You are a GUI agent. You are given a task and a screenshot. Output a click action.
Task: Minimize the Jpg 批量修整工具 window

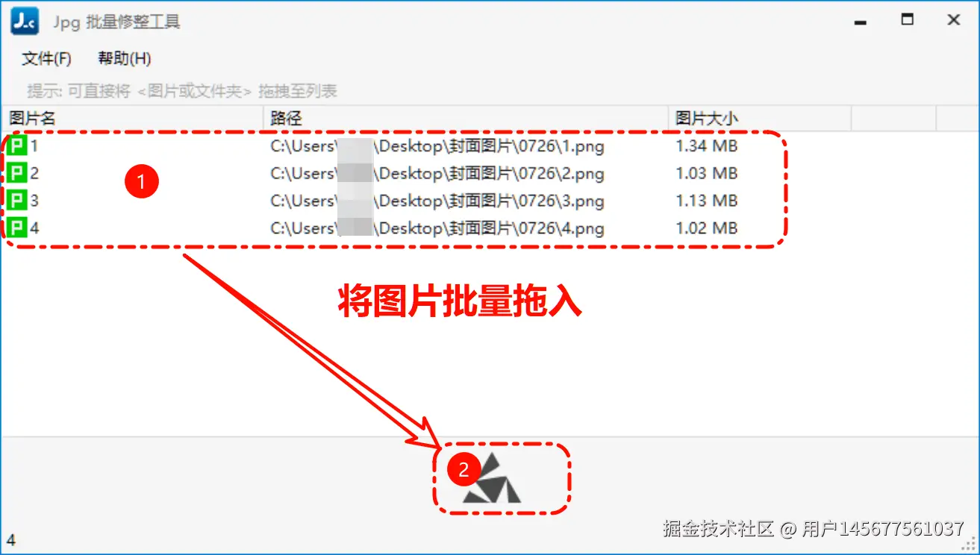tap(861, 21)
